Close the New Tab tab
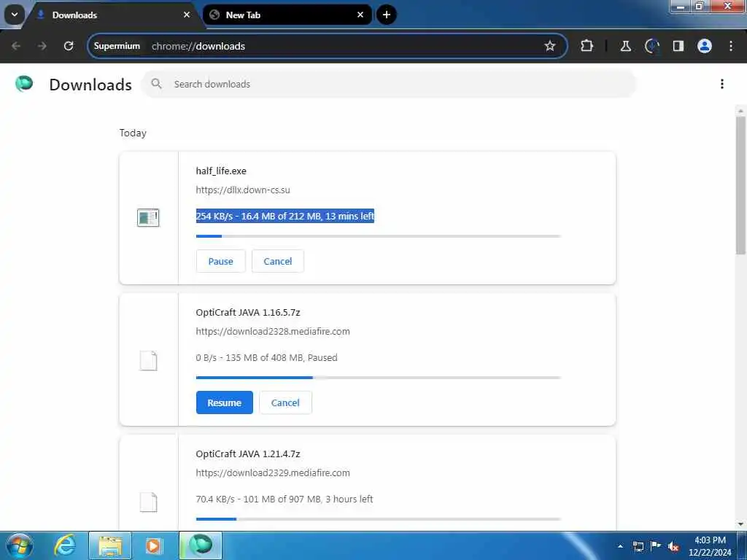Viewport: 747px width, 560px height. [x=360, y=15]
